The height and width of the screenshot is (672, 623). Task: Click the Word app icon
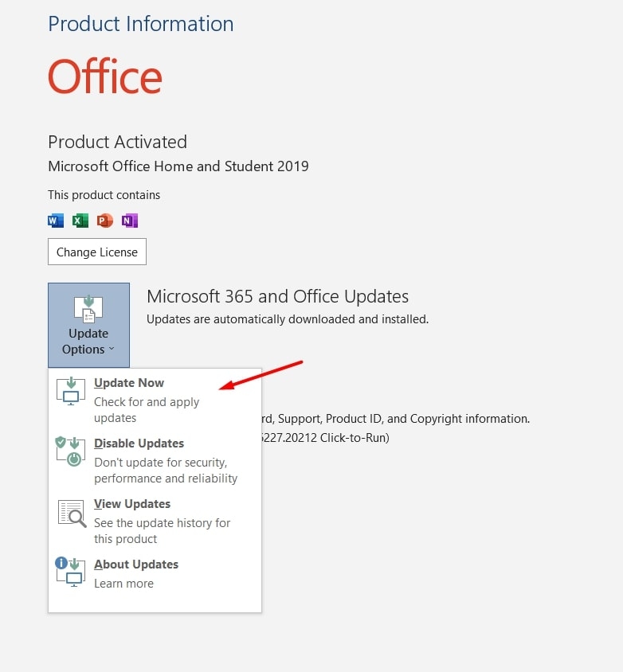point(56,221)
